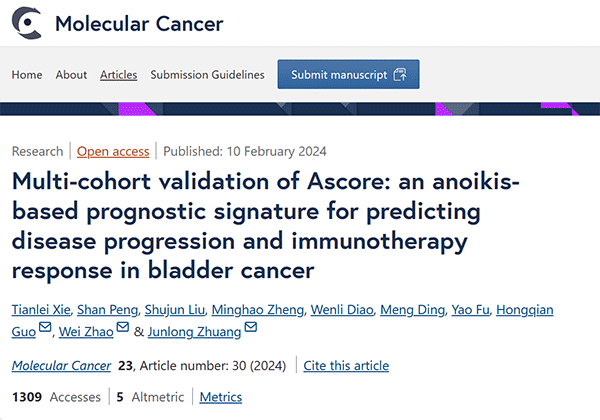Go to the Articles section
600x420 pixels.
click(119, 75)
